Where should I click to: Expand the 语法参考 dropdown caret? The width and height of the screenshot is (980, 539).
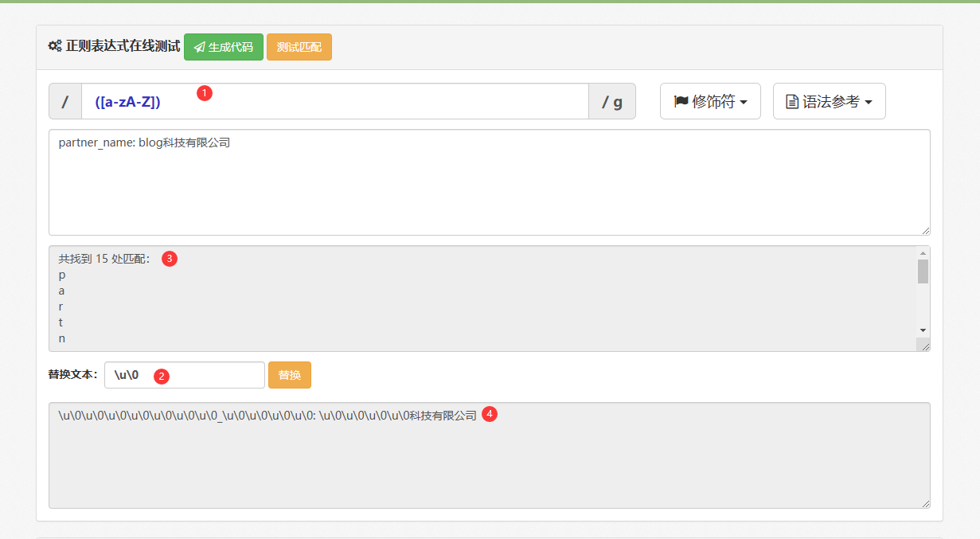point(869,103)
